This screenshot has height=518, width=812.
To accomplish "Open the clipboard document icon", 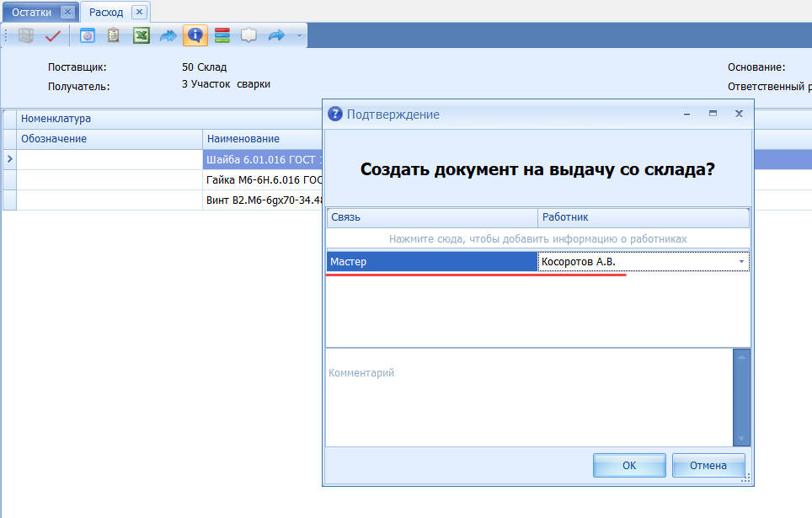I will [x=113, y=35].
